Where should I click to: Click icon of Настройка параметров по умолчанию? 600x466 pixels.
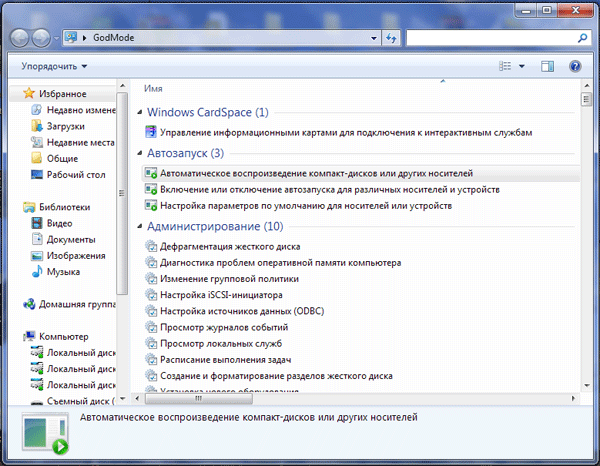pos(151,205)
